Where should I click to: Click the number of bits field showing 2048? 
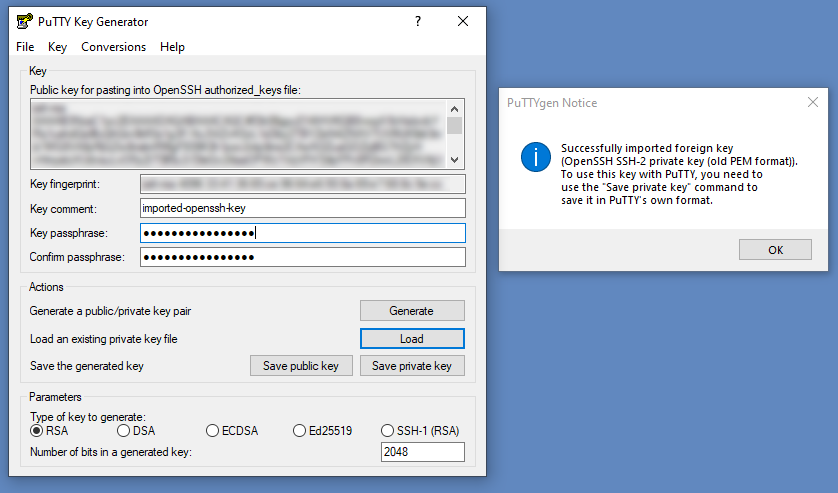coord(422,452)
